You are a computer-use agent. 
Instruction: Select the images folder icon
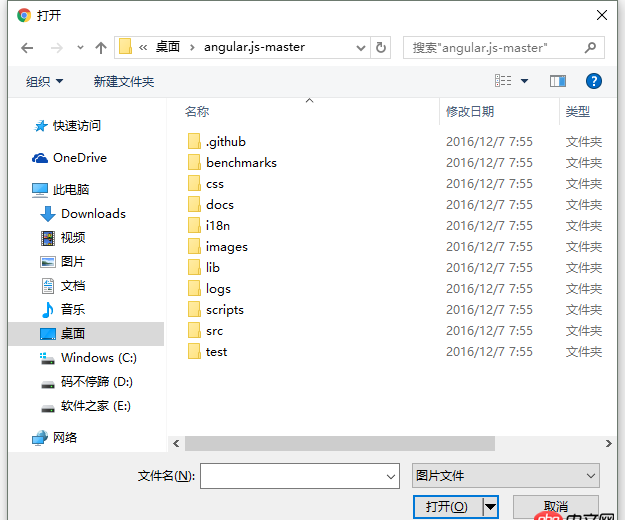click(194, 247)
